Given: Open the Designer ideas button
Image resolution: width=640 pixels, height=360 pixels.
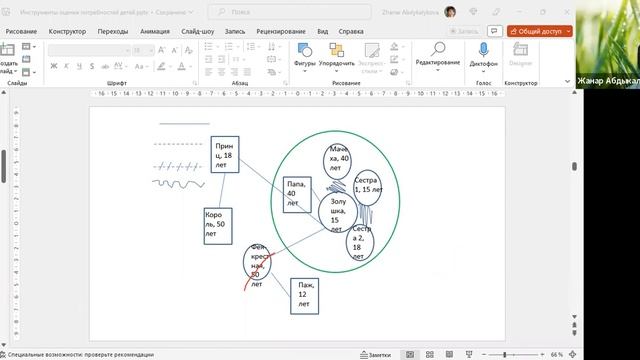Looking at the screenshot, I should click(x=520, y=55).
